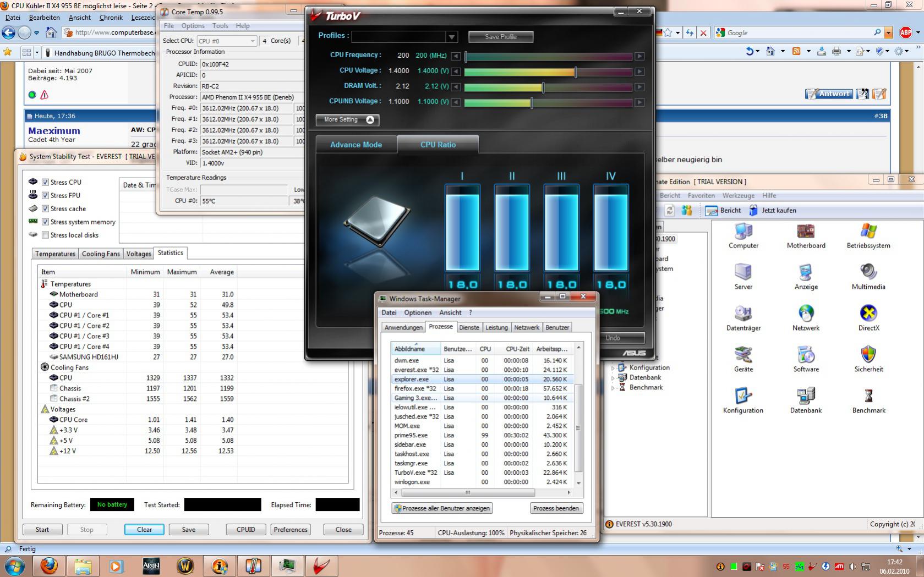Open the Datenträger icon in EVEREST
Viewport: 924px width, 577px height.
743,318
